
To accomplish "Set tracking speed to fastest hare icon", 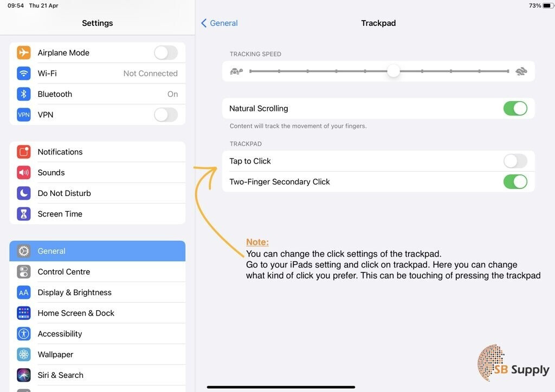I will click(521, 71).
